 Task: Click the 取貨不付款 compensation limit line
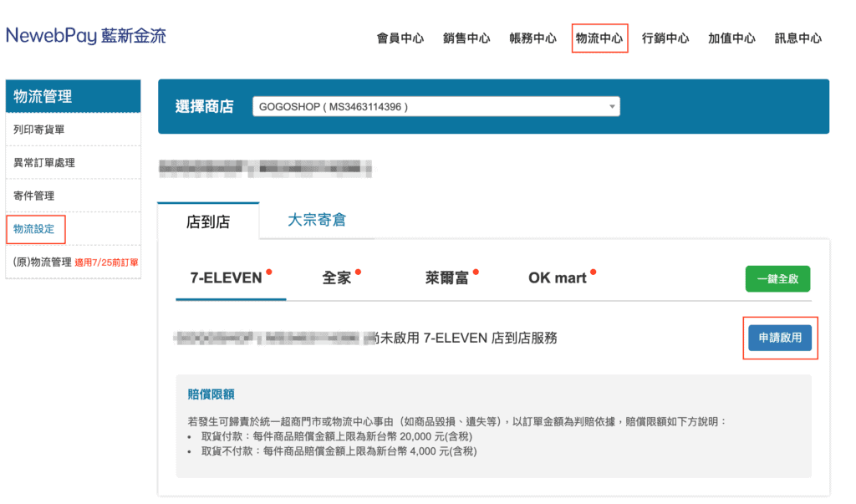[x=339, y=451]
